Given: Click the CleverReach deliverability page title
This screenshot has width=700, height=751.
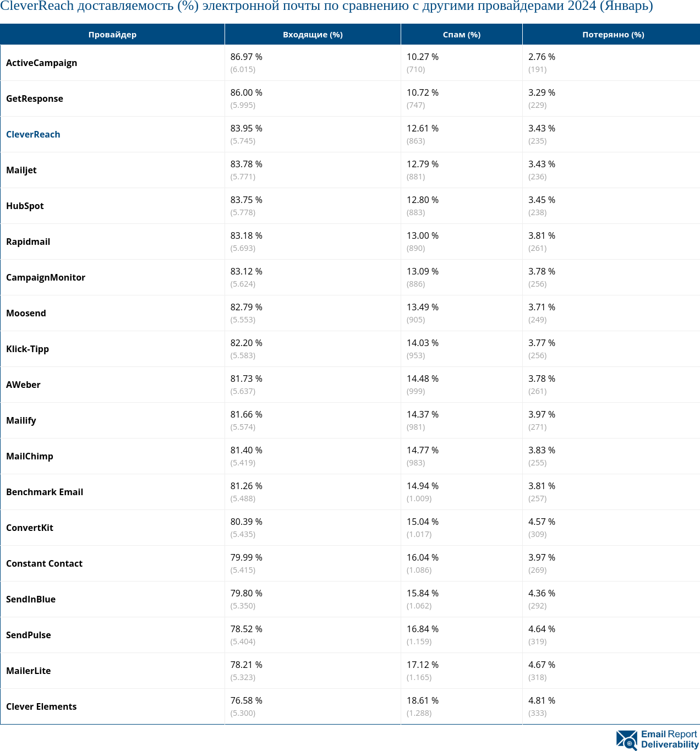Looking at the screenshot, I should click(x=326, y=7).
